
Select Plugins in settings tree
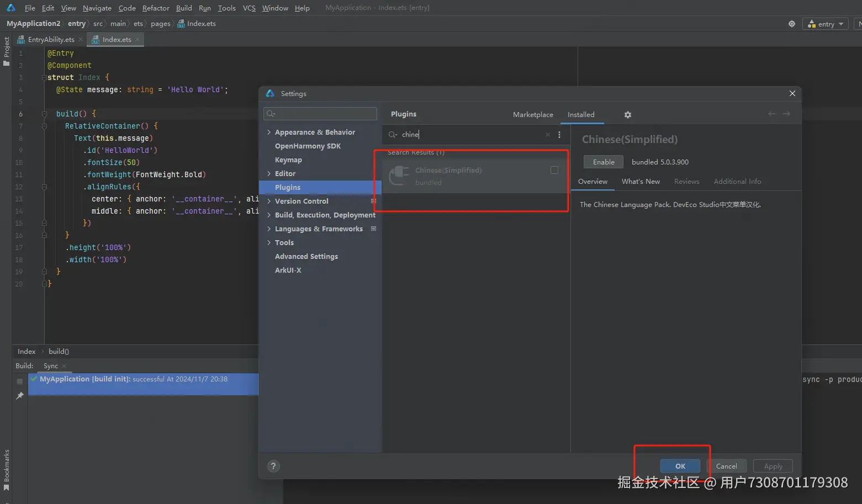tap(320, 188)
